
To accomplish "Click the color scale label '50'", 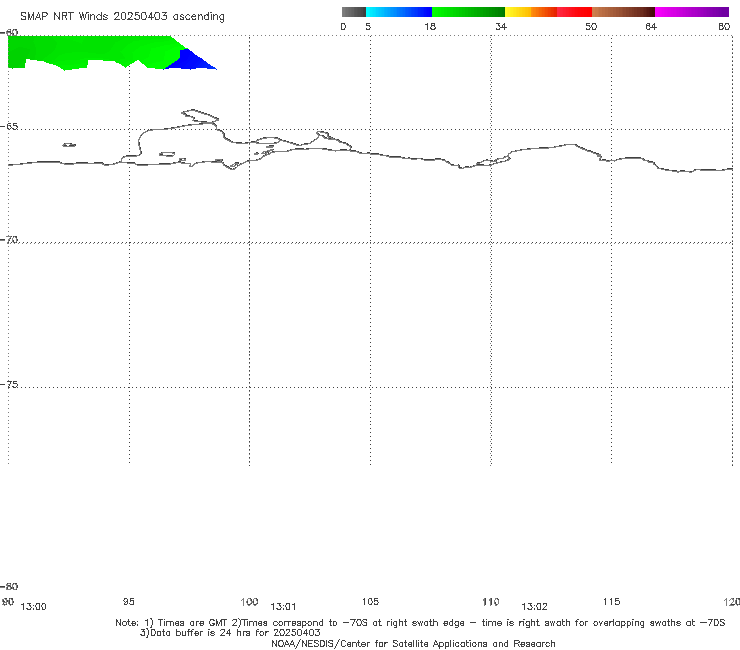I will pyautogui.click(x=591, y=26).
